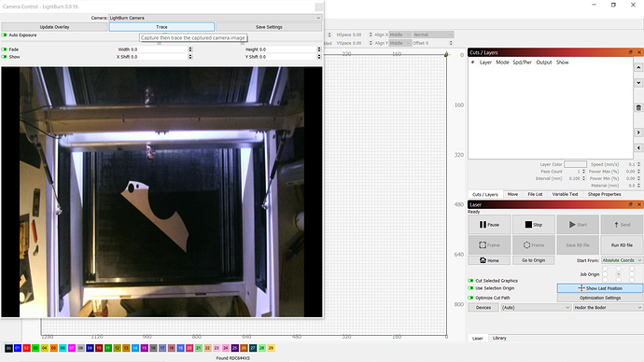Delete layer trash icon in Cuts panel

[638, 107]
